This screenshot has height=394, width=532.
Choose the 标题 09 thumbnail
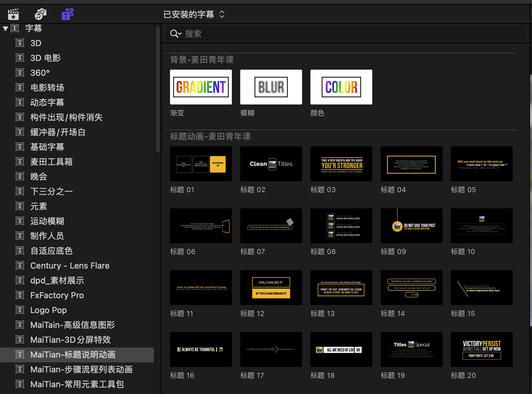(x=412, y=226)
